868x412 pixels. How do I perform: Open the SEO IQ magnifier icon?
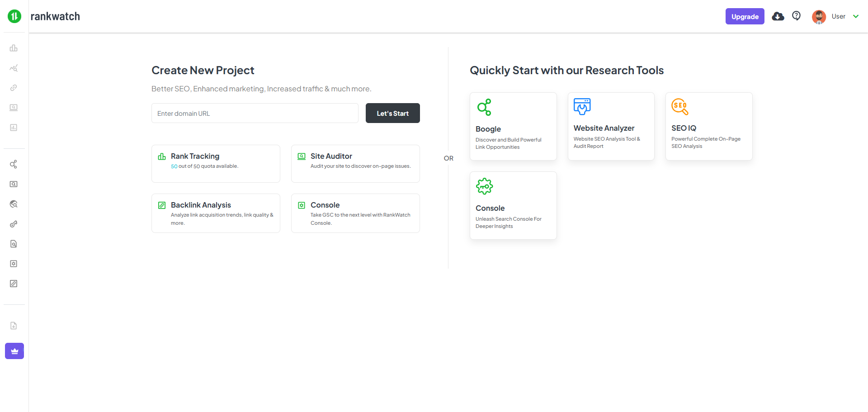click(679, 106)
